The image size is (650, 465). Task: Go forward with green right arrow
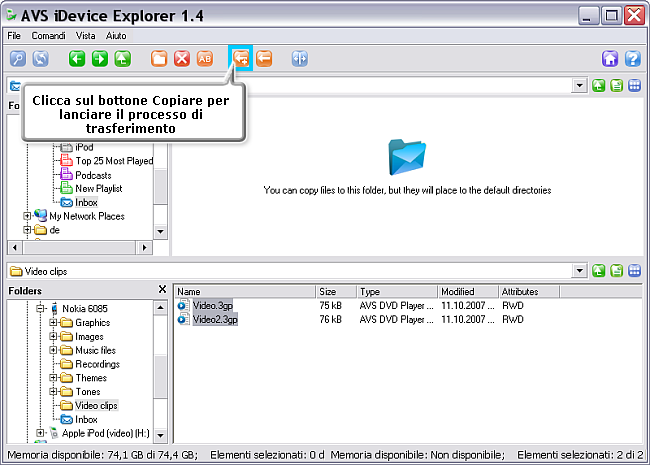coord(99,58)
